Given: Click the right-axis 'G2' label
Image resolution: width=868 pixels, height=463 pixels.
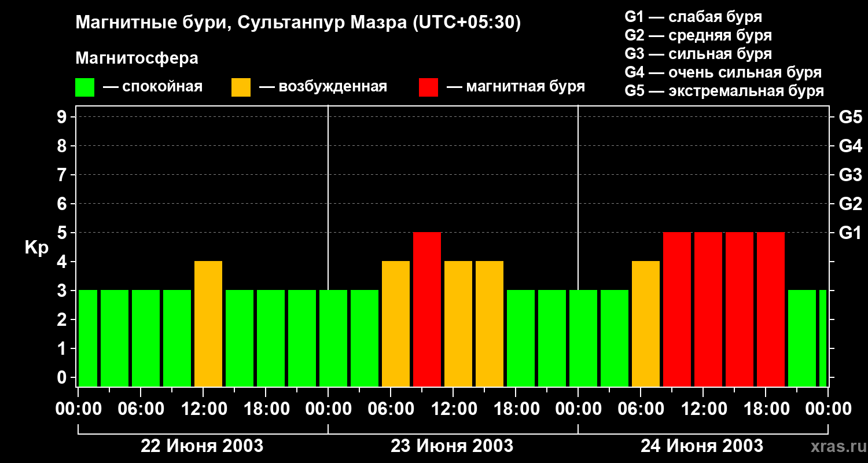Looking at the screenshot, I should tap(850, 204).
